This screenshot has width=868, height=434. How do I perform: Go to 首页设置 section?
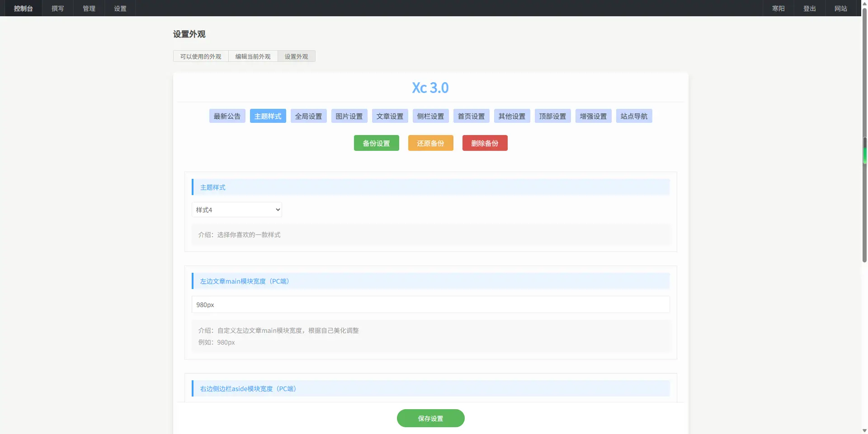(x=471, y=116)
